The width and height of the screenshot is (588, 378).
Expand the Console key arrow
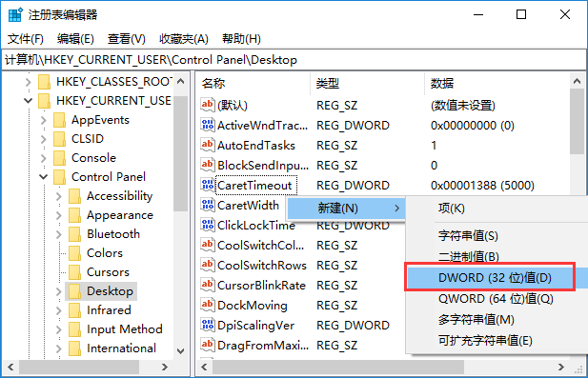[x=44, y=158]
